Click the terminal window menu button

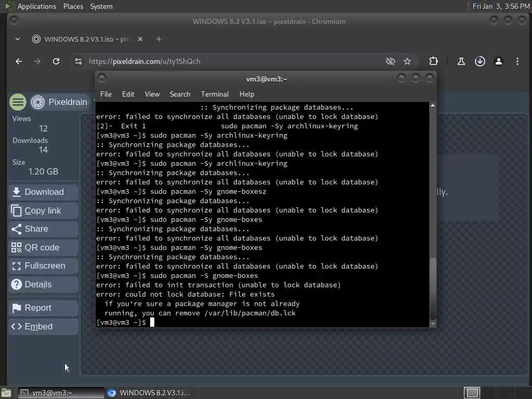click(x=102, y=78)
